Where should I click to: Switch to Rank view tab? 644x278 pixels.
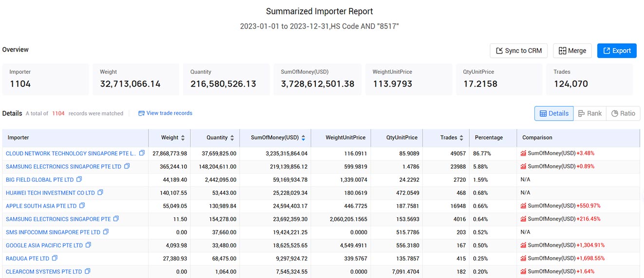tap(589, 113)
